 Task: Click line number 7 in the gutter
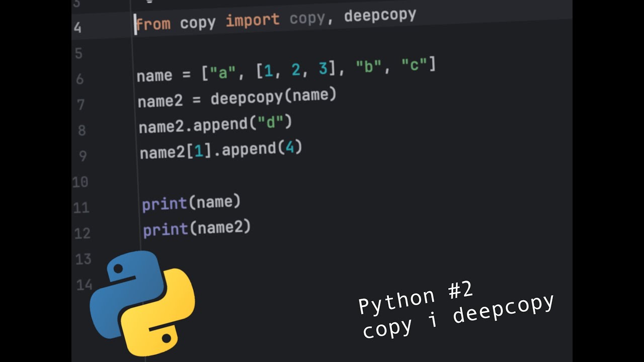(80, 105)
